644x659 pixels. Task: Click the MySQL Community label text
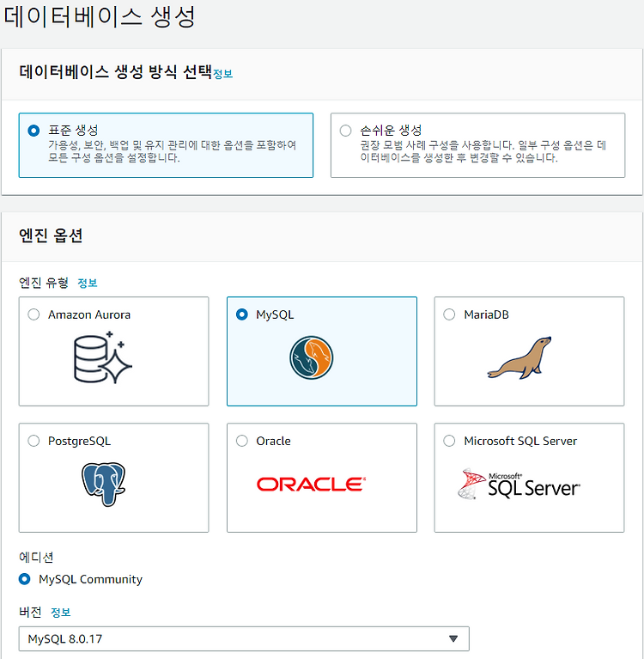tap(90, 579)
